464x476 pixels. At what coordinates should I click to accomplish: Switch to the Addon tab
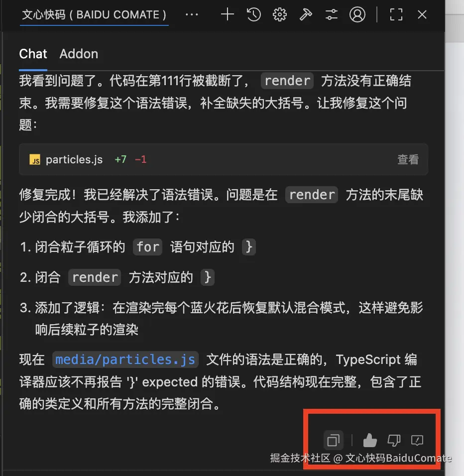pyautogui.click(x=79, y=54)
